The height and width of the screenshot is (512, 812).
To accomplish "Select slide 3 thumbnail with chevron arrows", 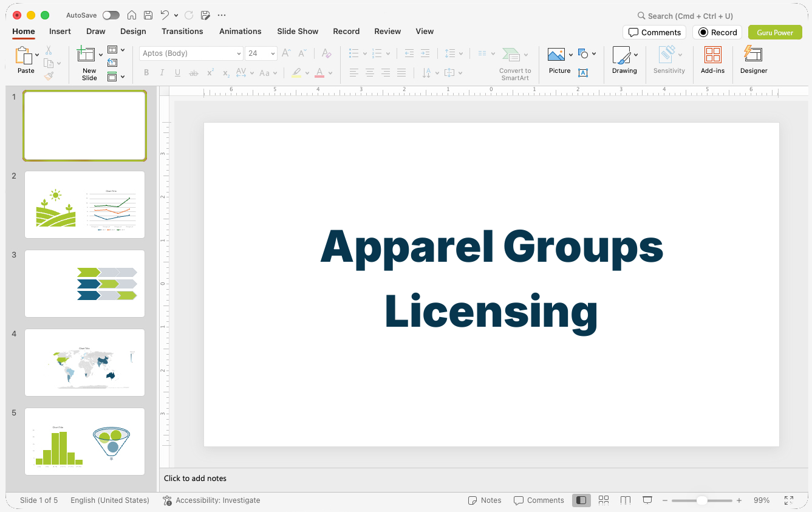I will (84, 284).
